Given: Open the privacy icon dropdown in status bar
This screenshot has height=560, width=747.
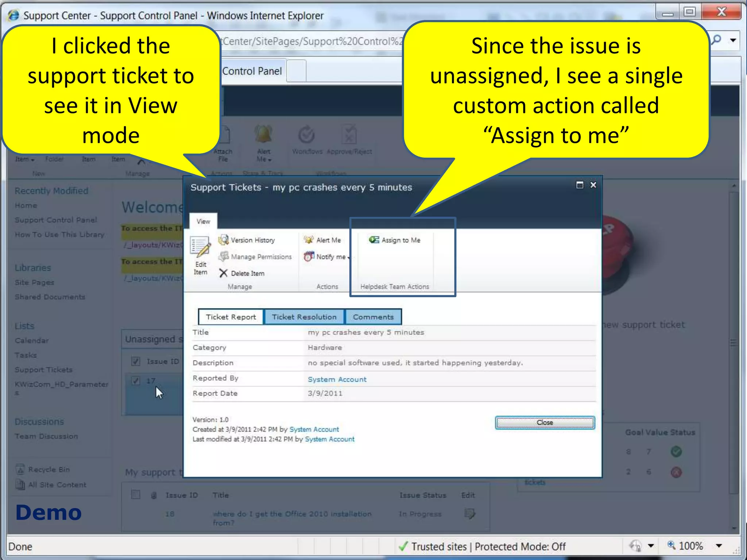Looking at the screenshot, I should click(x=651, y=546).
